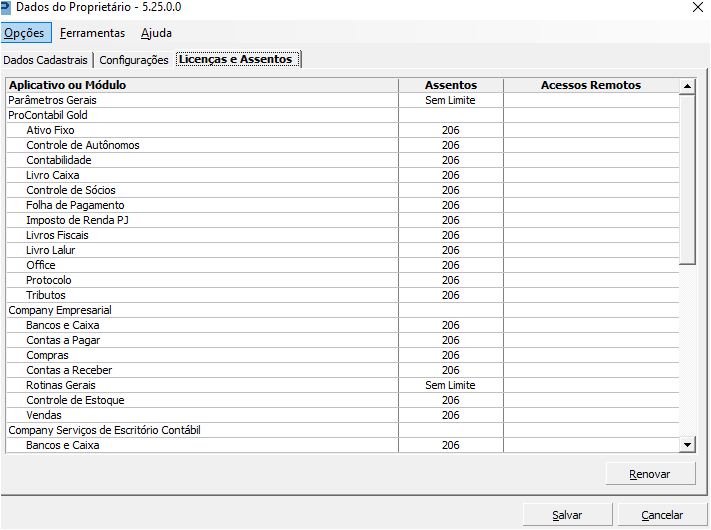Image resolution: width=711 pixels, height=530 pixels.
Task: Open the Ajuda menu
Action: [156, 33]
